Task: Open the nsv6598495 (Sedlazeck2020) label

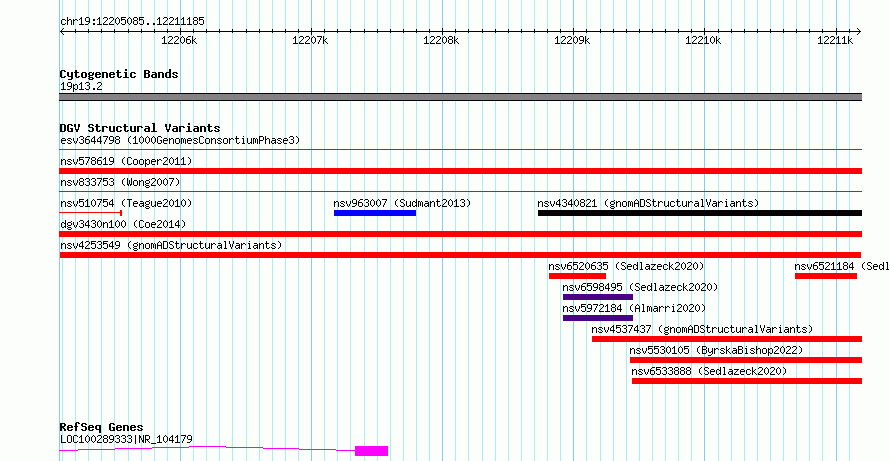Action: tap(640, 287)
